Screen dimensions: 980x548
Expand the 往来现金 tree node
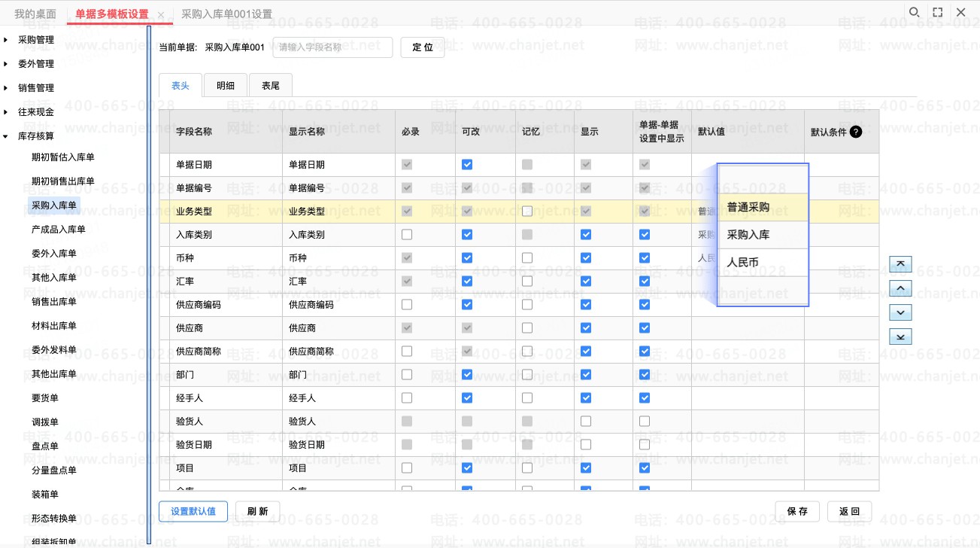click(6, 111)
